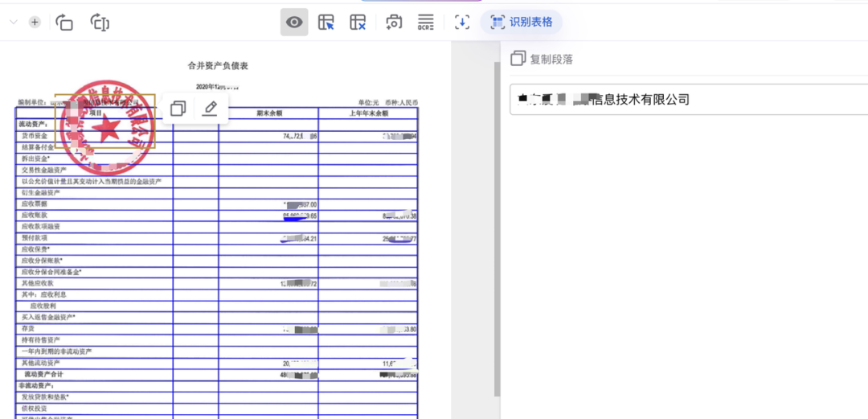Select the 其他应收款 row label
The image size is (868, 419).
click(38, 283)
